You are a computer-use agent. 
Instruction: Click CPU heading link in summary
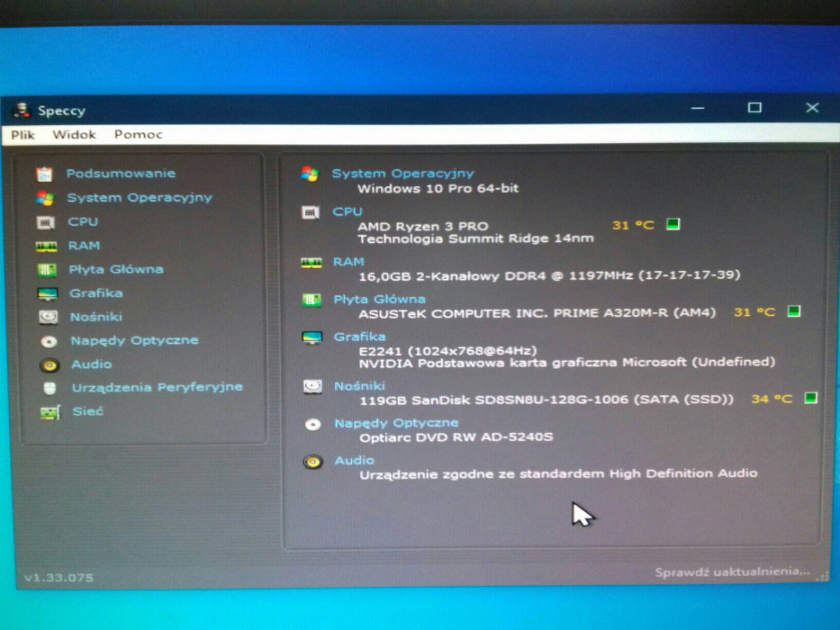348,212
